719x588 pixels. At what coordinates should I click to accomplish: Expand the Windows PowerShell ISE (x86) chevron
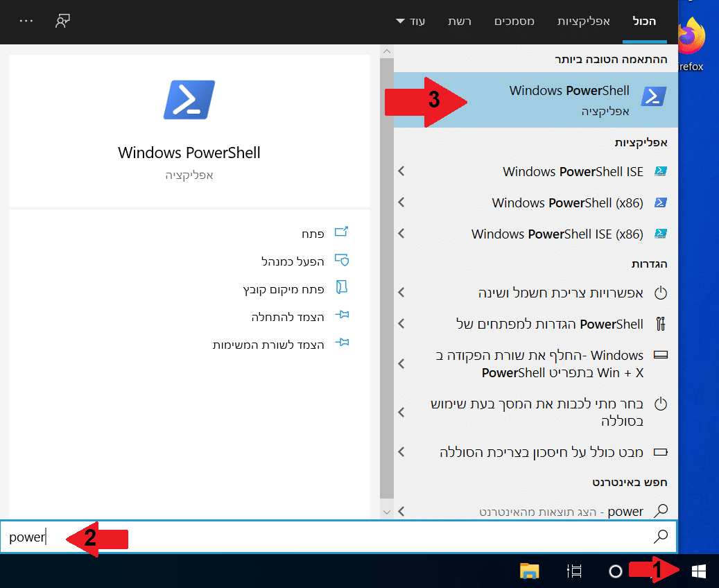[x=401, y=234]
